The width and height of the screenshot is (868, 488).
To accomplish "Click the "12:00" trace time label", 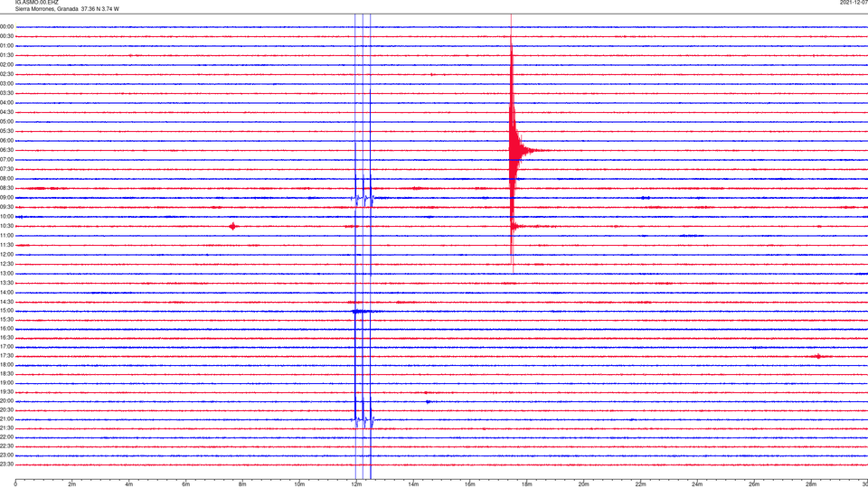I will tap(6, 255).
